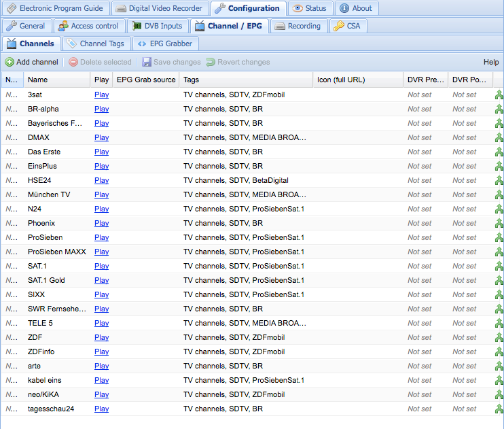Click the green tree icon in TELE 5 row

click(499, 323)
